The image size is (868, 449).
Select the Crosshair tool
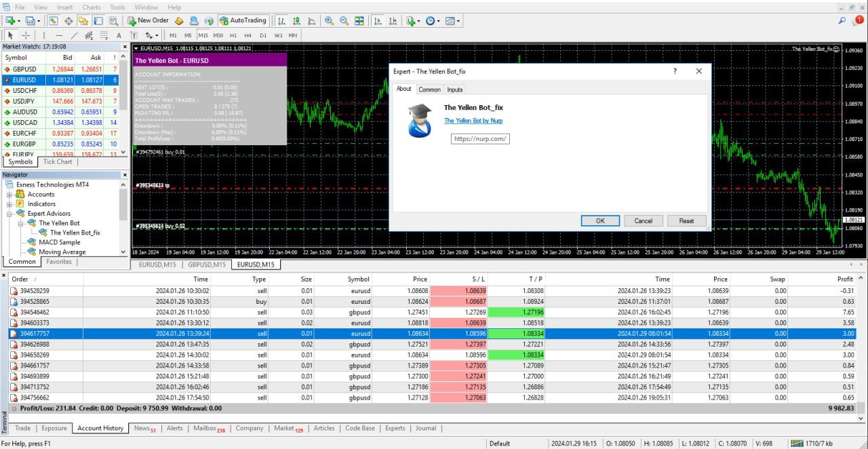26,35
